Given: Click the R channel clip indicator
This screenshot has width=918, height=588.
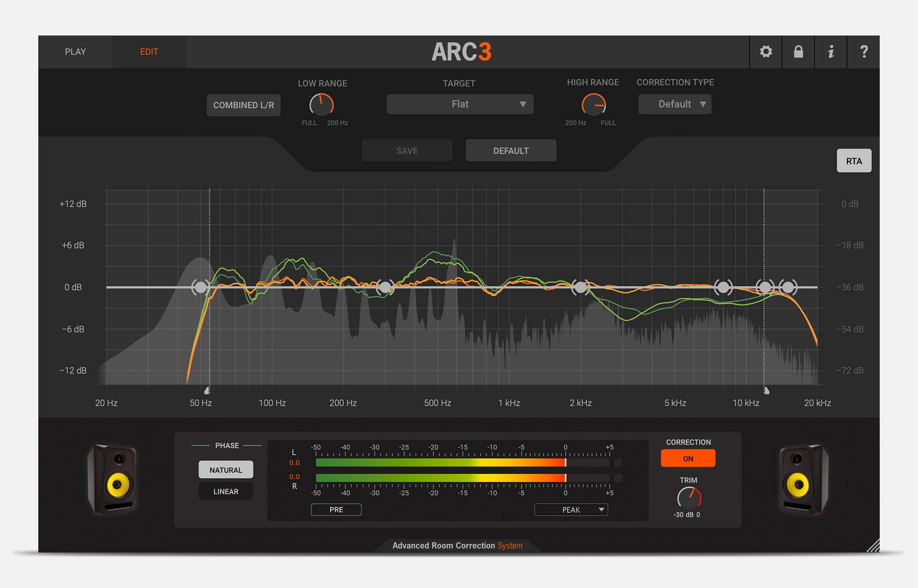Looking at the screenshot, I should [618, 478].
